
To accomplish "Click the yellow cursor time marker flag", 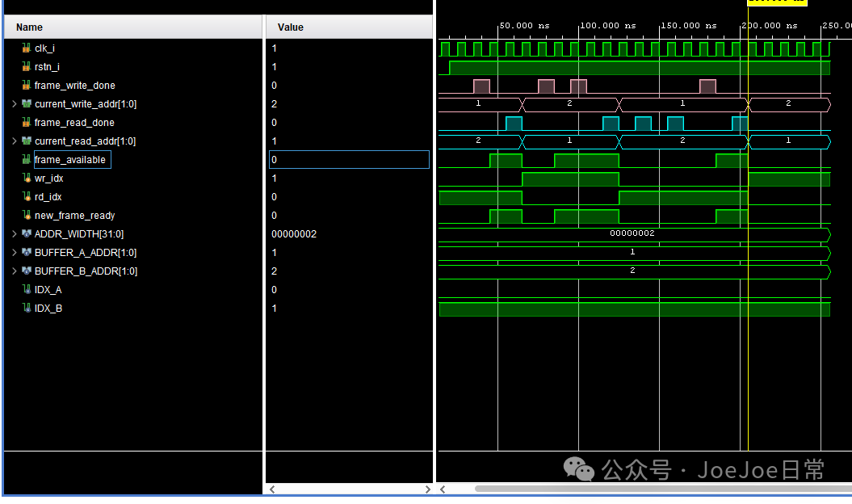I will [777, 2].
